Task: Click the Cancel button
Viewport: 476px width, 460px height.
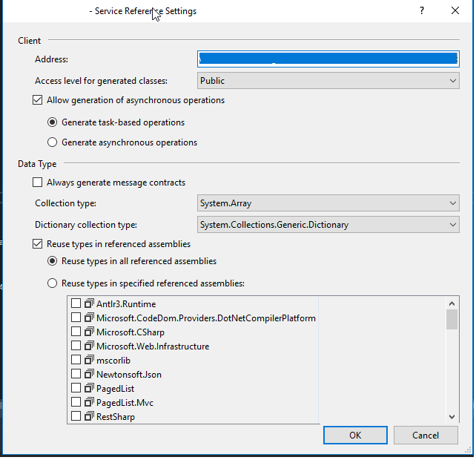Action: [x=426, y=435]
